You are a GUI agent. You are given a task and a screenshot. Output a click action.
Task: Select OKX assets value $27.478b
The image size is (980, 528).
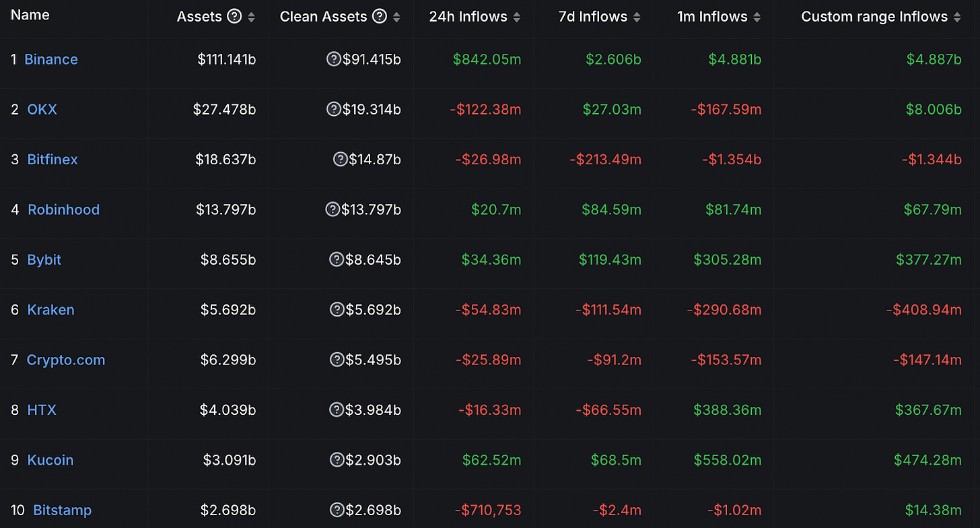point(224,109)
